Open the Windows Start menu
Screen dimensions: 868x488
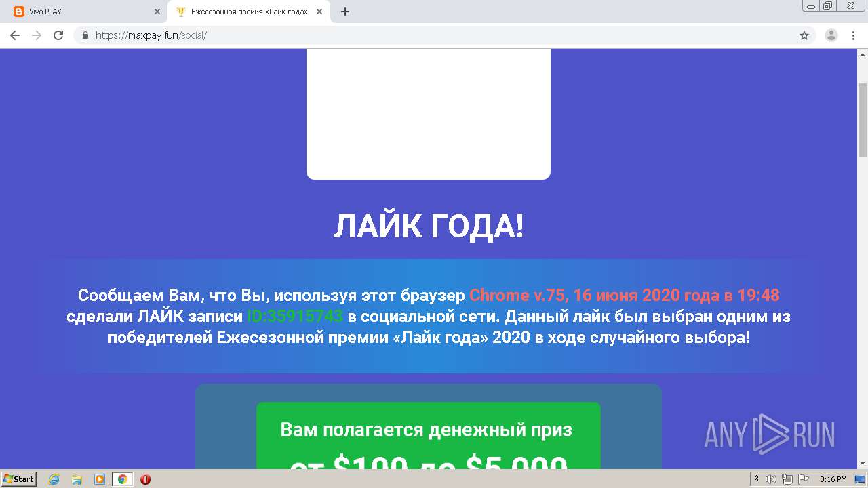[18, 479]
